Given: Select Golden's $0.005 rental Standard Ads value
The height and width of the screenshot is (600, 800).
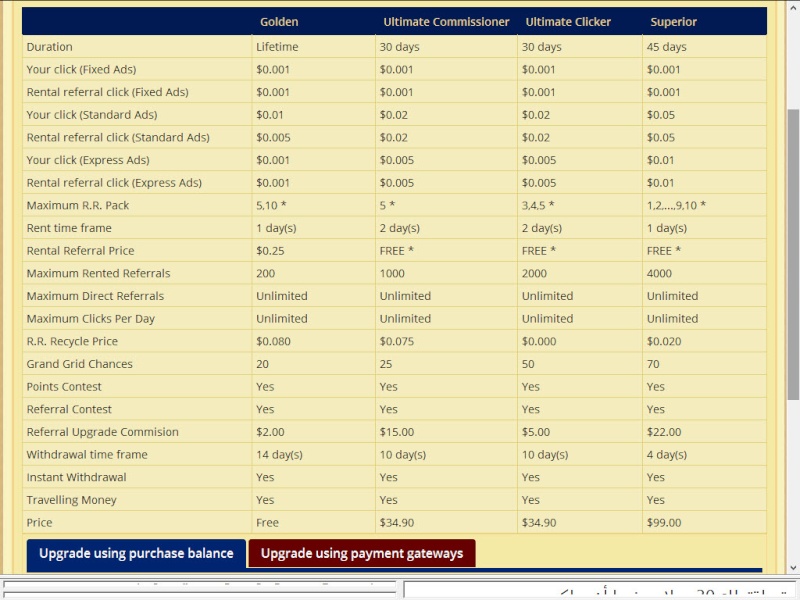Looking at the screenshot, I should pyautogui.click(x=273, y=137).
